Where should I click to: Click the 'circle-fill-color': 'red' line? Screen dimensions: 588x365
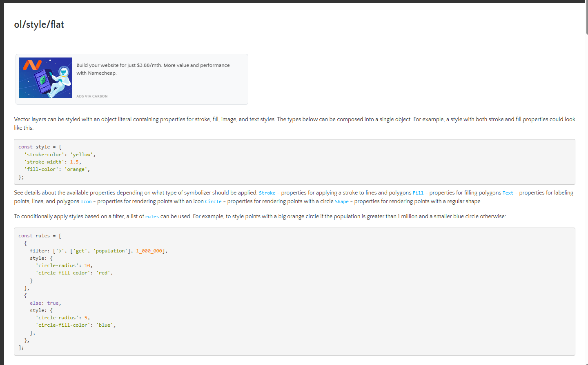tap(74, 273)
